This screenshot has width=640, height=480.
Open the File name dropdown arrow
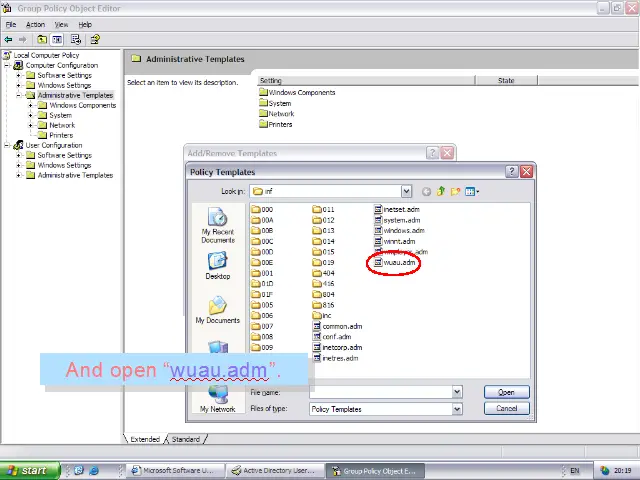(x=457, y=392)
